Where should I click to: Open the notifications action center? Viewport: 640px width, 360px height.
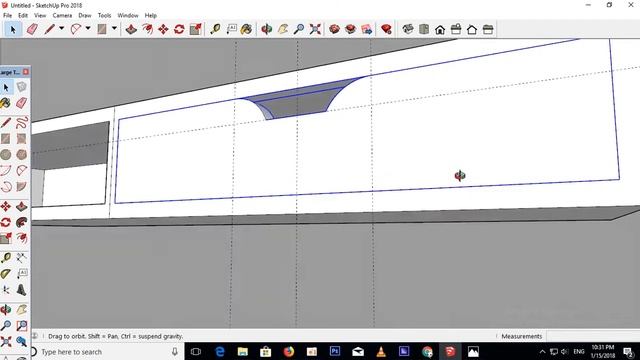click(629, 351)
